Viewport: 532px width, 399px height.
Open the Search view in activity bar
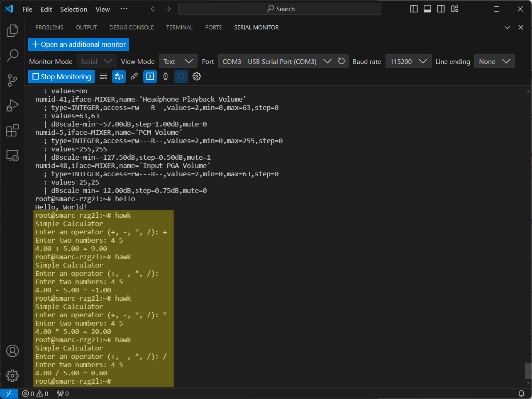click(12, 55)
